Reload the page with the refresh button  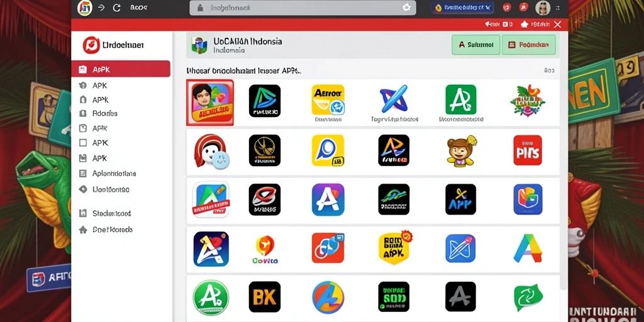(116, 8)
